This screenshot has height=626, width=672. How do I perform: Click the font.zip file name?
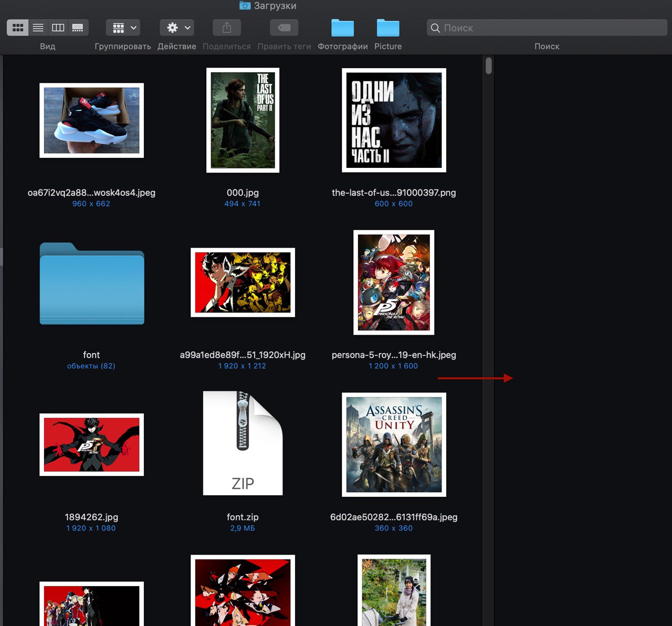[243, 517]
